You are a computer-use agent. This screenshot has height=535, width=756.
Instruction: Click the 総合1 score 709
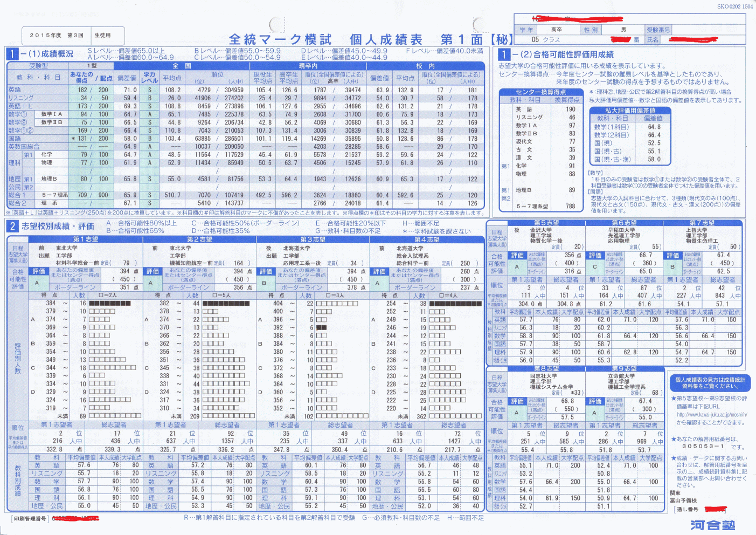coord(82,195)
